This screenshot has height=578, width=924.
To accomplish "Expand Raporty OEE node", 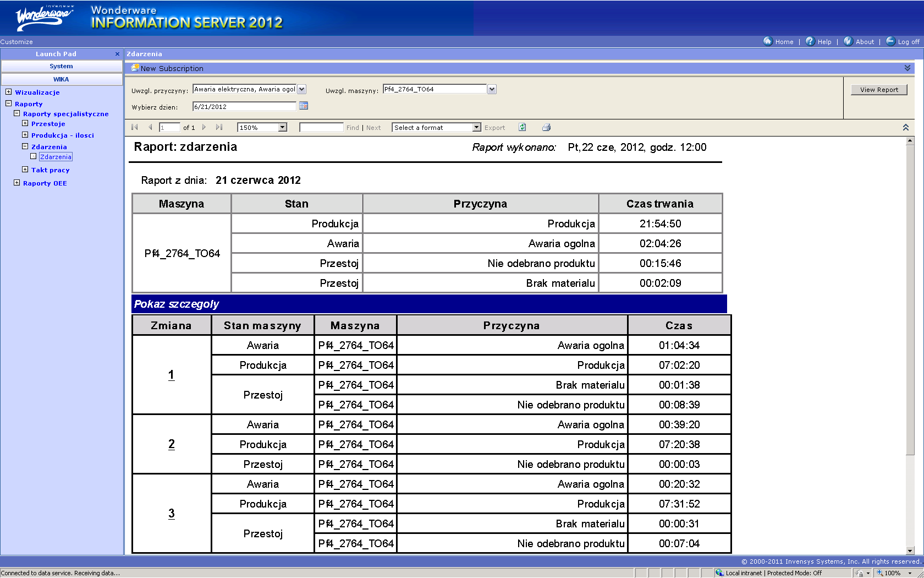I will pos(16,183).
